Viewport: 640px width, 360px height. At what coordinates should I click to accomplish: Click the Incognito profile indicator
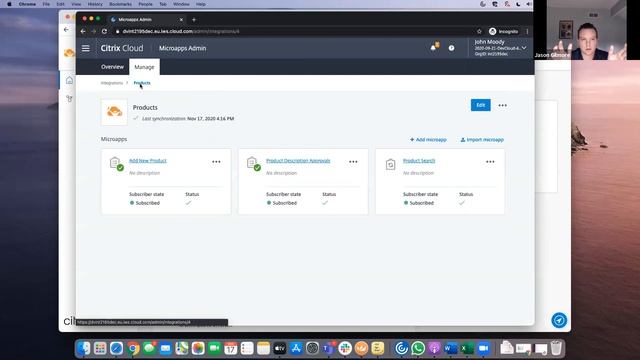pyautogui.click(x=504, y=31)
